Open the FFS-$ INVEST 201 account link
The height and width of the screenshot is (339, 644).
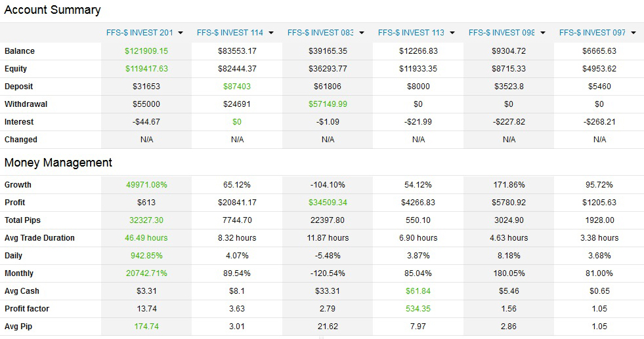[x=140, y=33]
